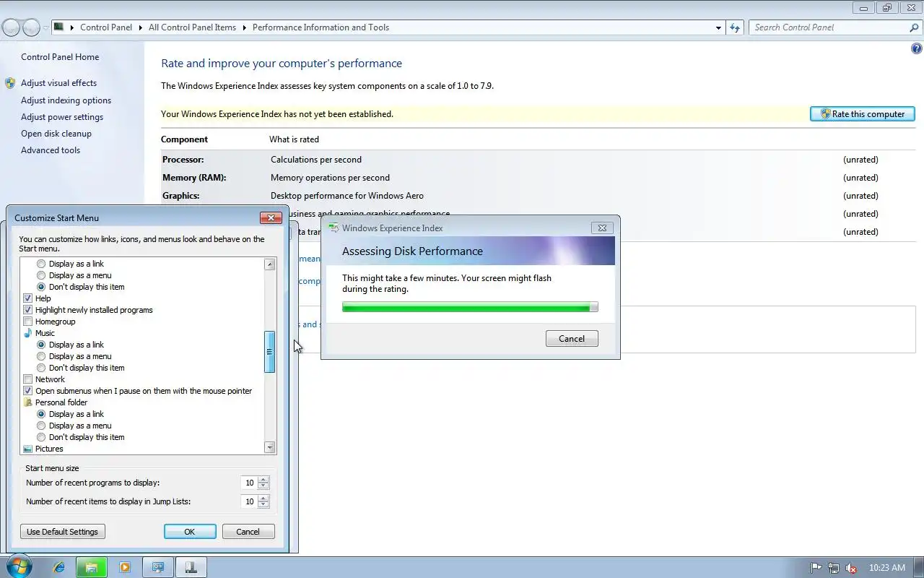Open the address bar history dropdown
The height and width of the screenshot is (578, 924).
(718, 27)
